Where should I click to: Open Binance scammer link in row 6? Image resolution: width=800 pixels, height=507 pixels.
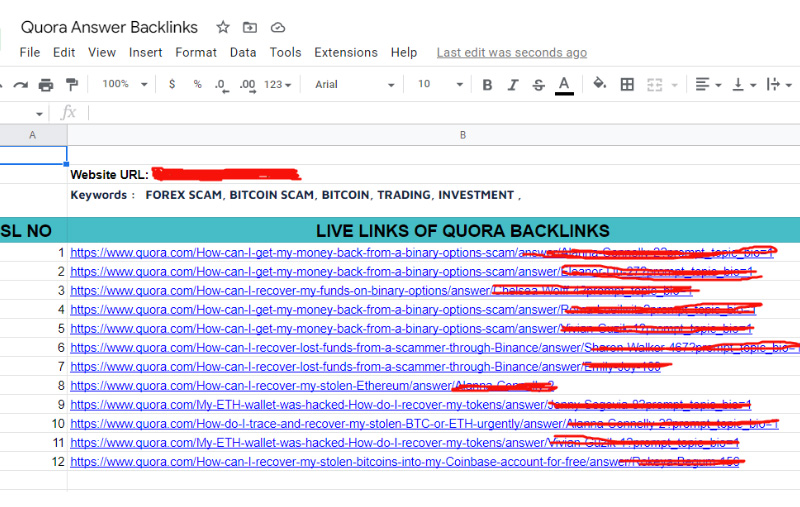pyautogui.click(x=434, y=348)
